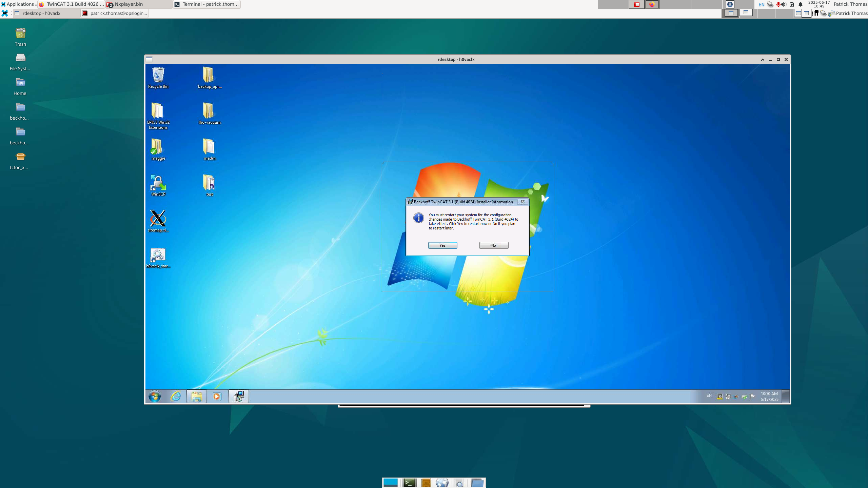Shade the rdesktop window with up-arrow button
Image resolution: width=868 pixels, height=488 pixels.
click(763, 59)
